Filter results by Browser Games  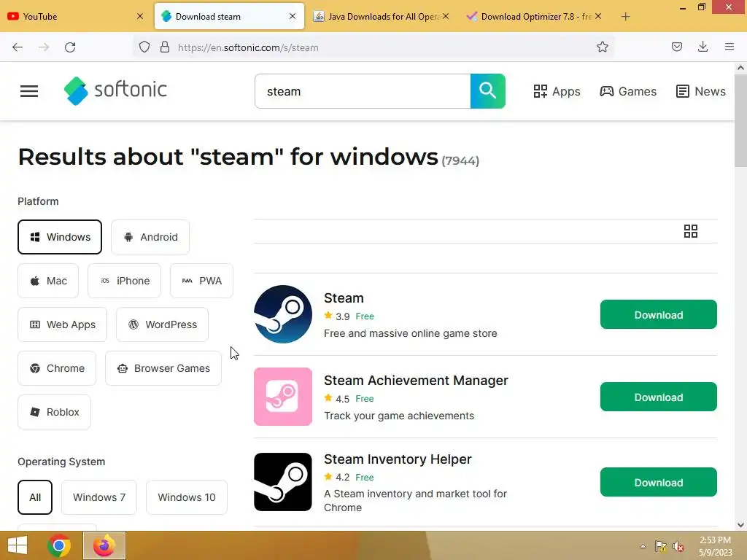click(x=163, y=368)
